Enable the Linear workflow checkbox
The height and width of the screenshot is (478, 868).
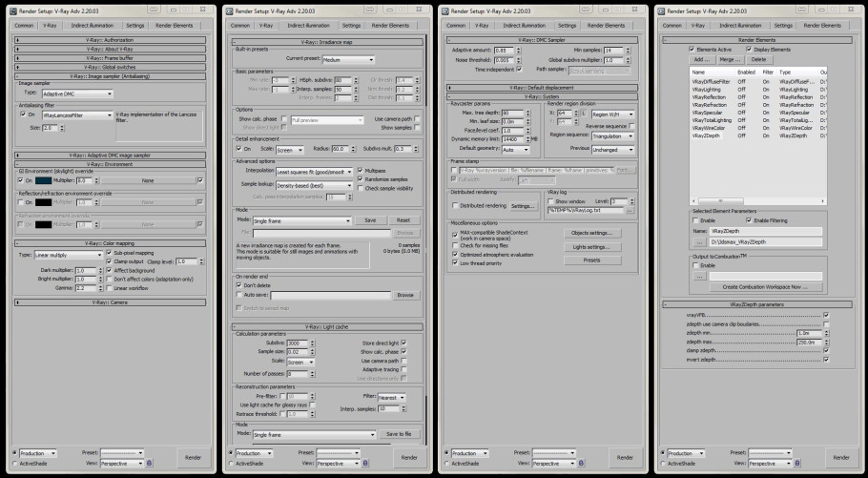point(109,288)
